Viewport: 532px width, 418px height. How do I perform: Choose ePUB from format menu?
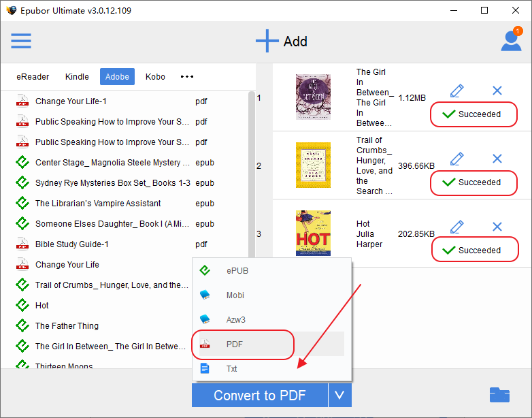point(238,270)
